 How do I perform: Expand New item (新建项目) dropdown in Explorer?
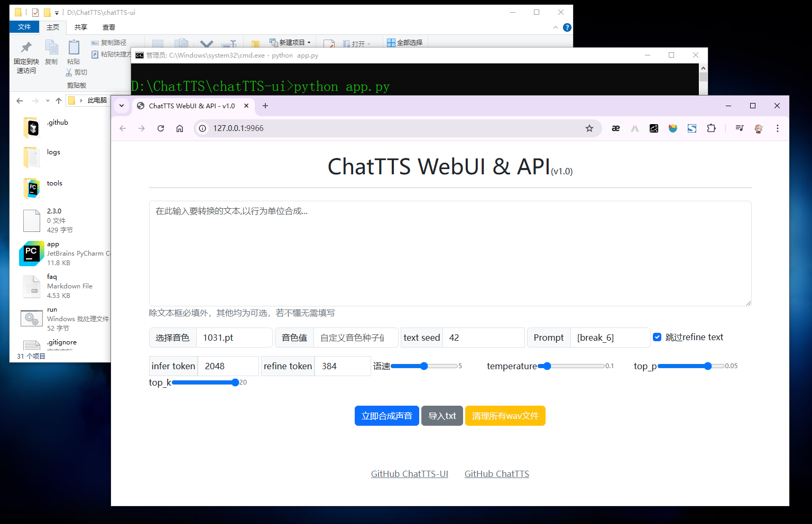(290, 43)
